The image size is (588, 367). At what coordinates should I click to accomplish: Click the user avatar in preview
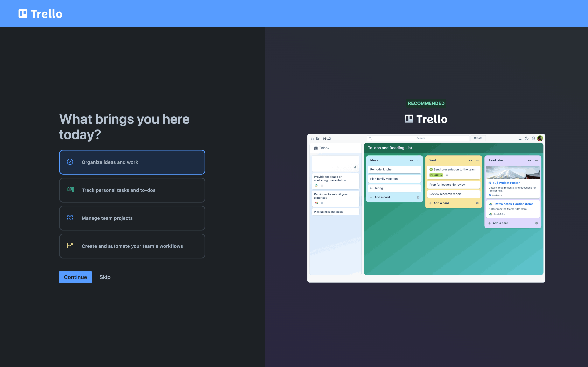click(x=540, y=138)
